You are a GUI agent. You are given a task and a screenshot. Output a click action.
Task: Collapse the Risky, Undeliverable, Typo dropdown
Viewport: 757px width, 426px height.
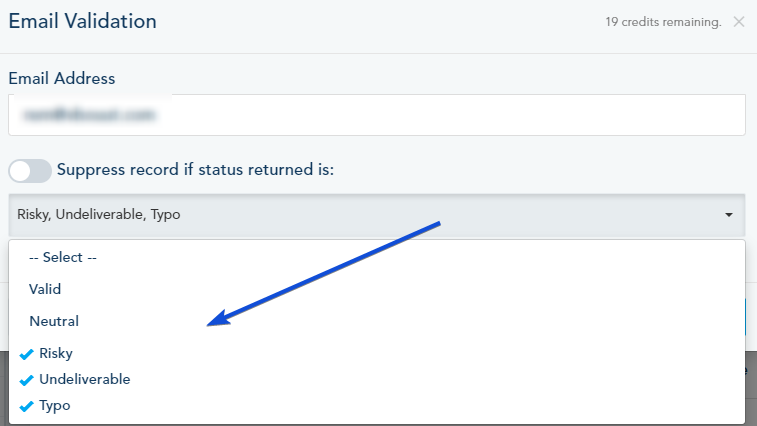pyautogui.click(x=376, y=215)
